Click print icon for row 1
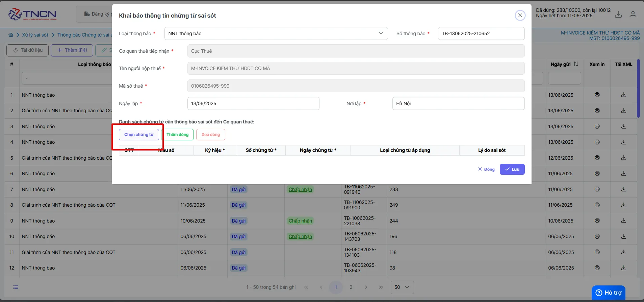The width and height of the screenshot is (644, 302). (x=597, y=95)
